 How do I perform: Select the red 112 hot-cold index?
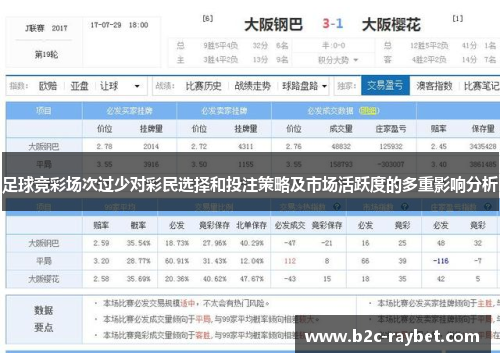[x=290, y=261]
